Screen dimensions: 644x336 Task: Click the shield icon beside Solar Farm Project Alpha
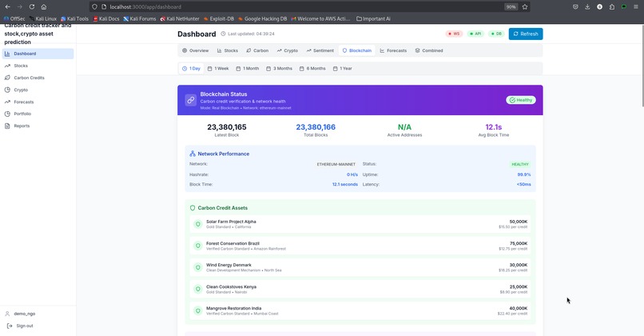[198, 224]
